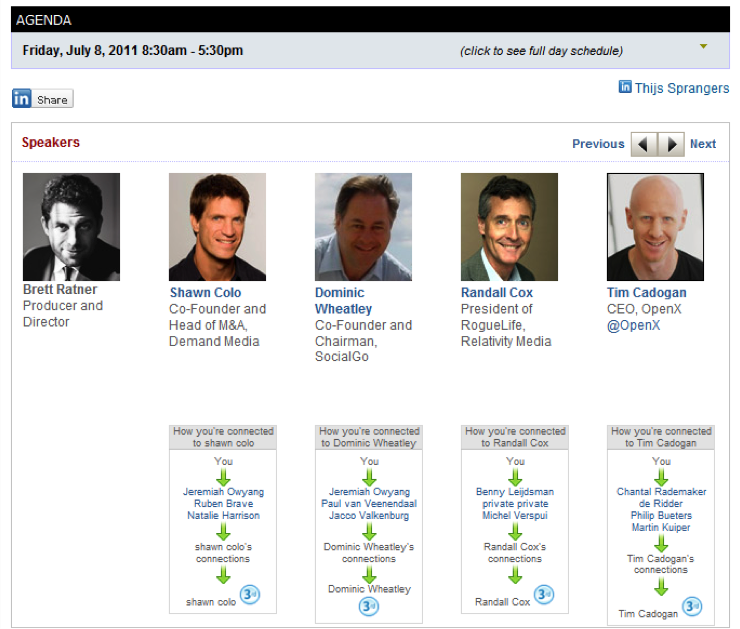Click "shawn colo's connections" text

[x=223, y=553]
